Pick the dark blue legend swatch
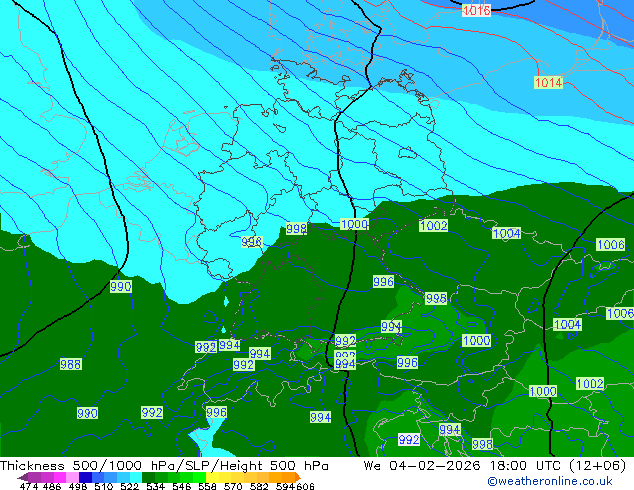Viewport: 634px width, 490px height. coord(85,477)
